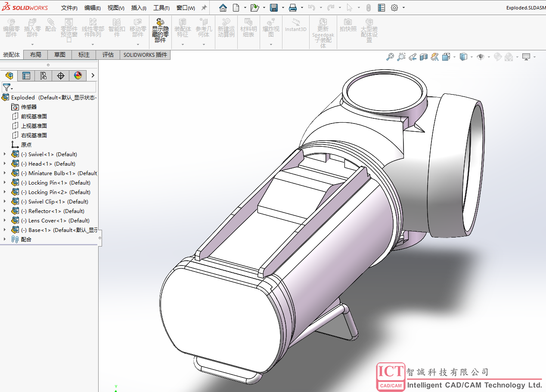Show more manager tabs with chevron arrow
This screenshot has height=392, width=546.
coord(93,76)
